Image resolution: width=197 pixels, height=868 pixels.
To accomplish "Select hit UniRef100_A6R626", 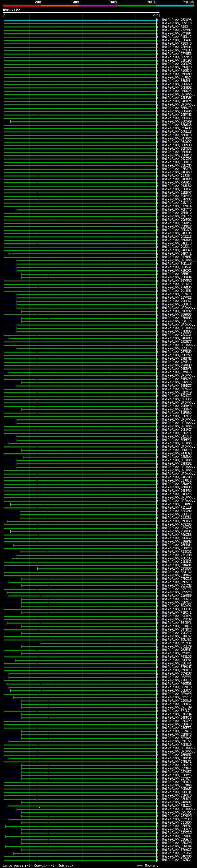I will (x=177, y=91).
